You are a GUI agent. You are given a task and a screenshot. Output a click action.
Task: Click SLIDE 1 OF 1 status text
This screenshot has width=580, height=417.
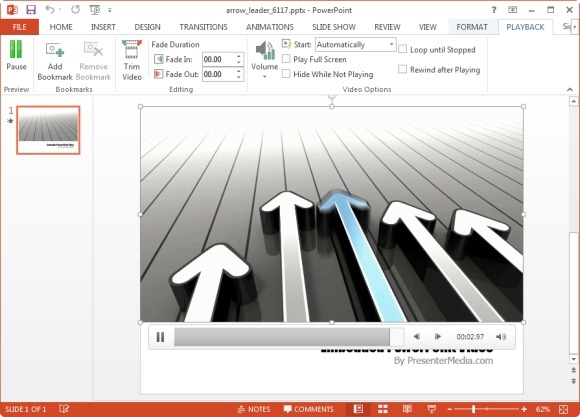tap(26, 409)
